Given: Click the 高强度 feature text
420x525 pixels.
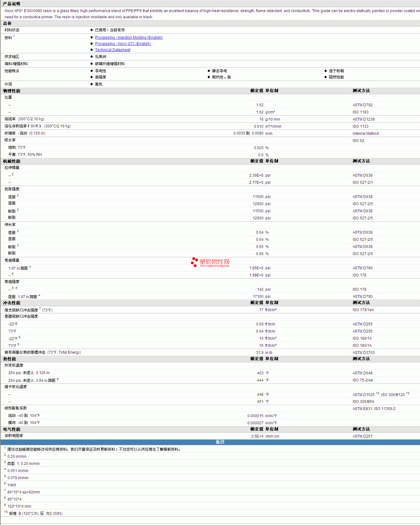Looking at the screenshot, I should point(100,77).
